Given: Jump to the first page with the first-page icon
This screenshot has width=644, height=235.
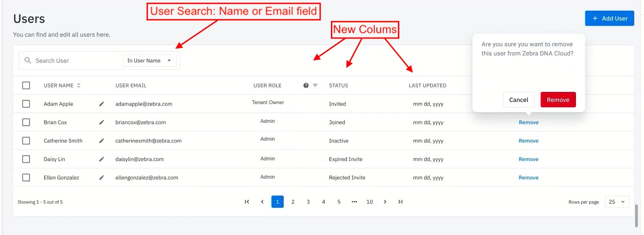Looking at the screenshot, I should point(247,202).
